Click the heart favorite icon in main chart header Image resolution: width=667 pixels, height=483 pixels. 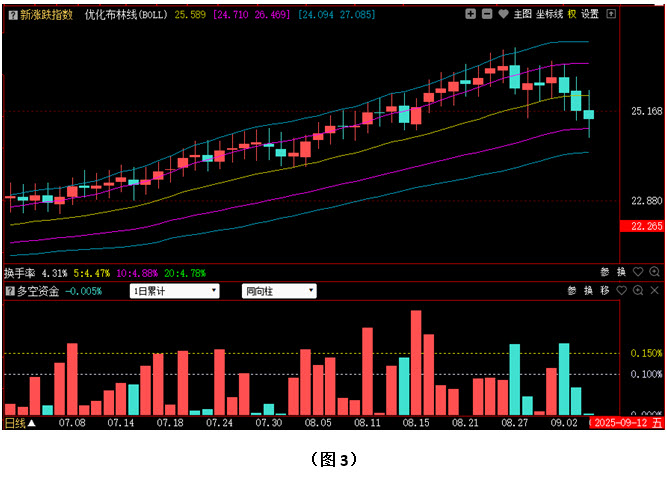503,14
